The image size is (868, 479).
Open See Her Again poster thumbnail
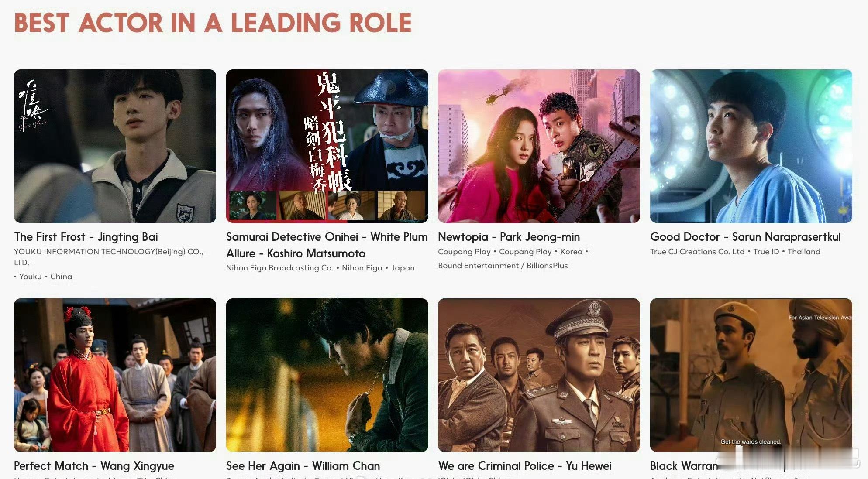point(327,375)
